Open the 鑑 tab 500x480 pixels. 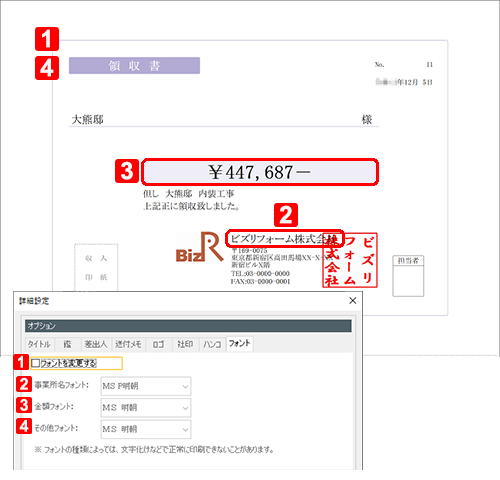pos(67,344)
